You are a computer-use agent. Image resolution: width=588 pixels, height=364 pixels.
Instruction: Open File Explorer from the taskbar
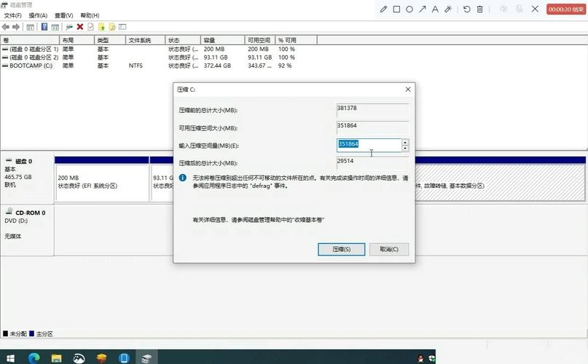click(56, 357)
